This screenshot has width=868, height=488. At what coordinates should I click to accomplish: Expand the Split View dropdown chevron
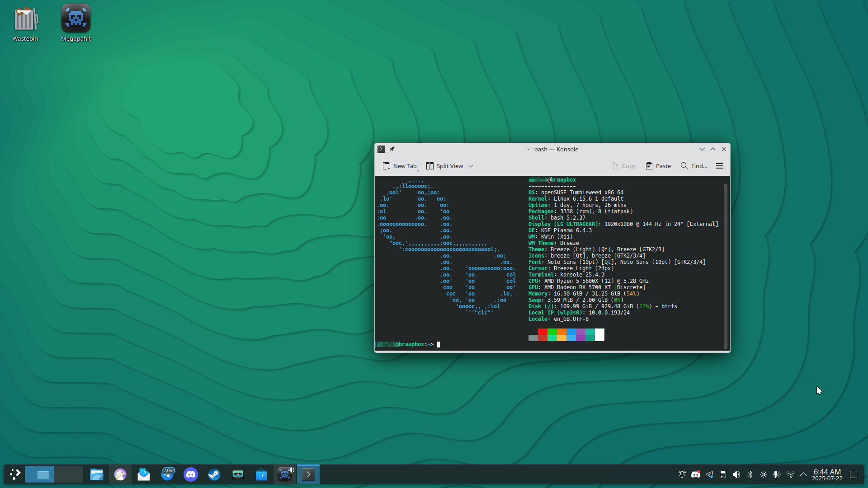coord(471,166)
